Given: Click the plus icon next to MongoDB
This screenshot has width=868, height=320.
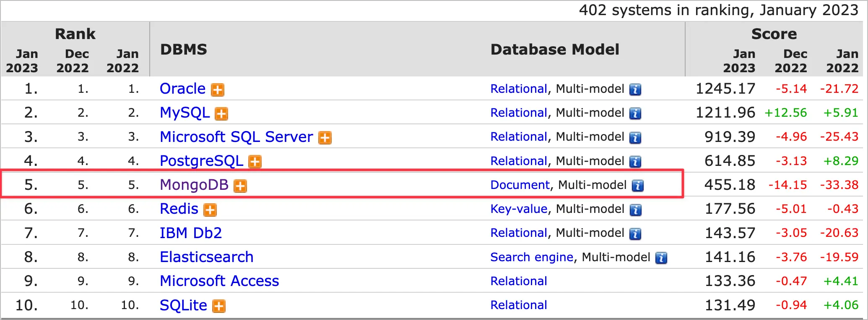Looking at the screenshot, I should (x=240, y=186).
